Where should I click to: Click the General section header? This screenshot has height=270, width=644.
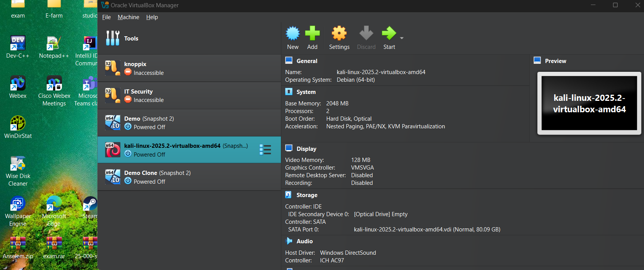point(307,61)
